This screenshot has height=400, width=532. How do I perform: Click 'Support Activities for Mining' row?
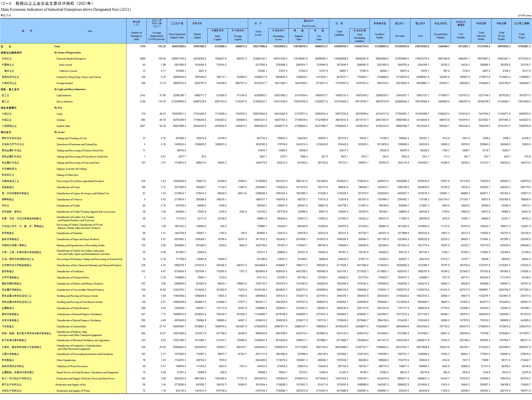coord(72,169)
